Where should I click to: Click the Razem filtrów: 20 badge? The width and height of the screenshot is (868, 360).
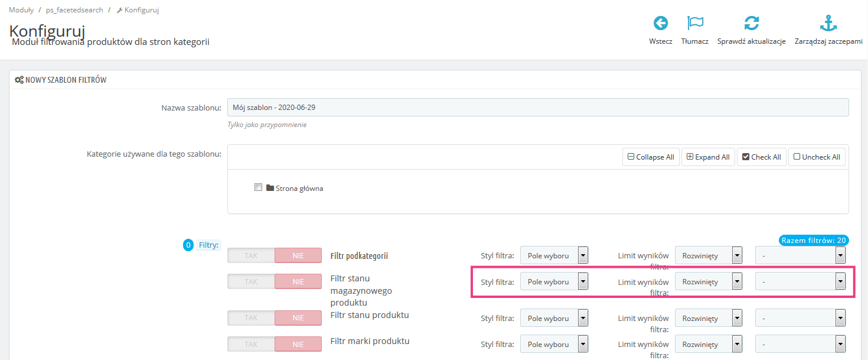point(813,240)
